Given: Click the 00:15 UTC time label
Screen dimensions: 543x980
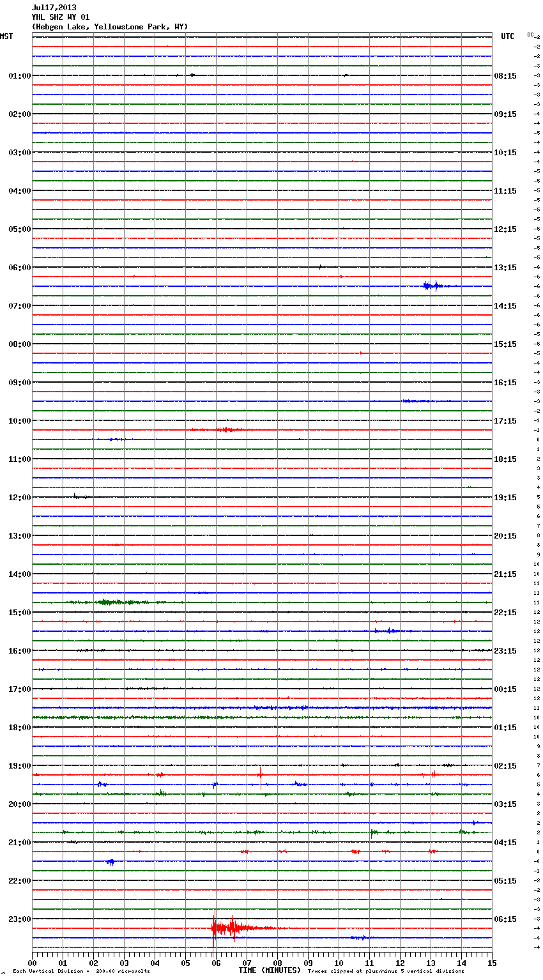Looking at the screenshot, I should click(505, 689).
